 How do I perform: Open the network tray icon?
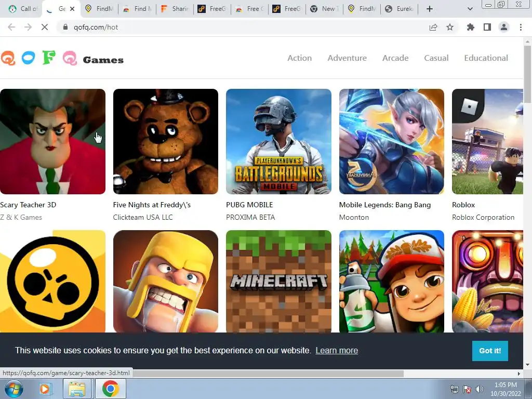(454, 389)
